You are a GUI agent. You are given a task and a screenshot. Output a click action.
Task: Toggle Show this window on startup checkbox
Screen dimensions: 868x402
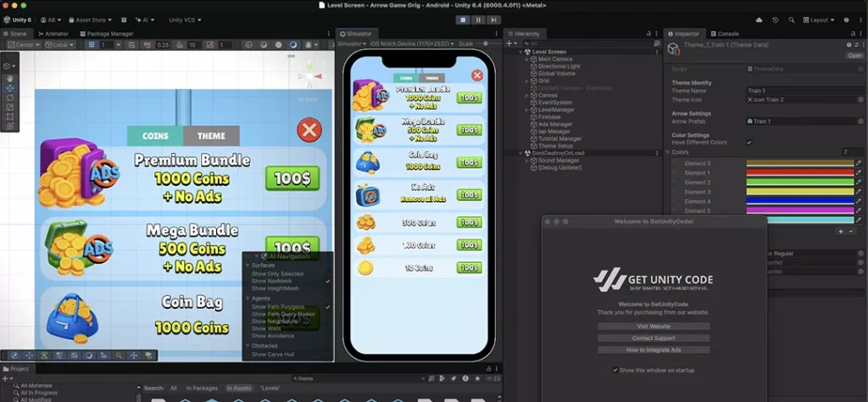click(615, 370)
